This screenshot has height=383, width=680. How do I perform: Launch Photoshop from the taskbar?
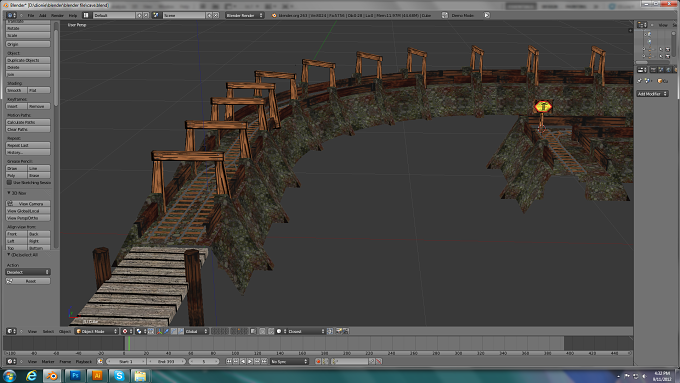click(x=75, y=376)
